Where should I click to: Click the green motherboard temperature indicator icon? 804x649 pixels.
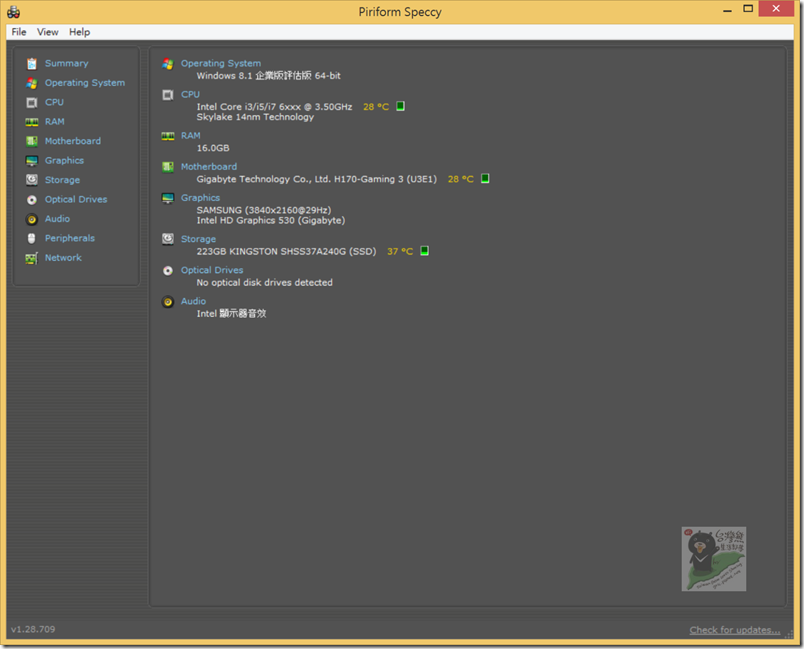coord(485,178)
